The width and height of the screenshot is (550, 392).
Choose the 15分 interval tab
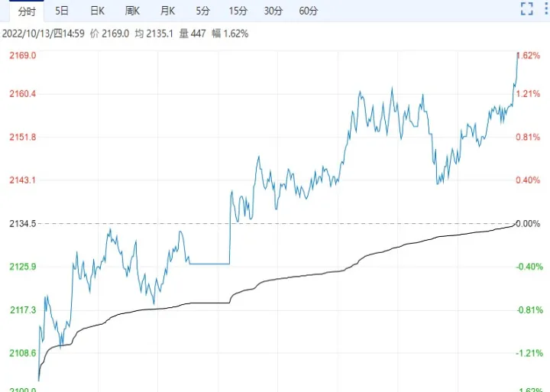tap(238, 11)
